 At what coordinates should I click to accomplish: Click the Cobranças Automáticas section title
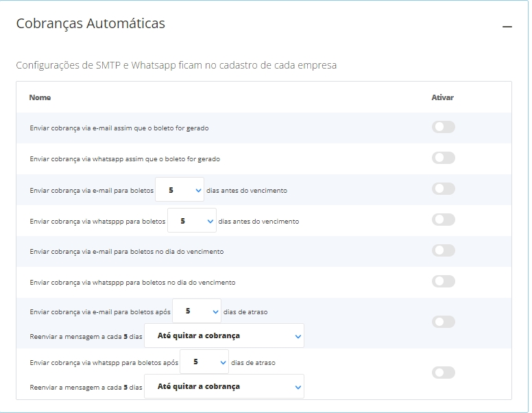click(x=90, y=23)
